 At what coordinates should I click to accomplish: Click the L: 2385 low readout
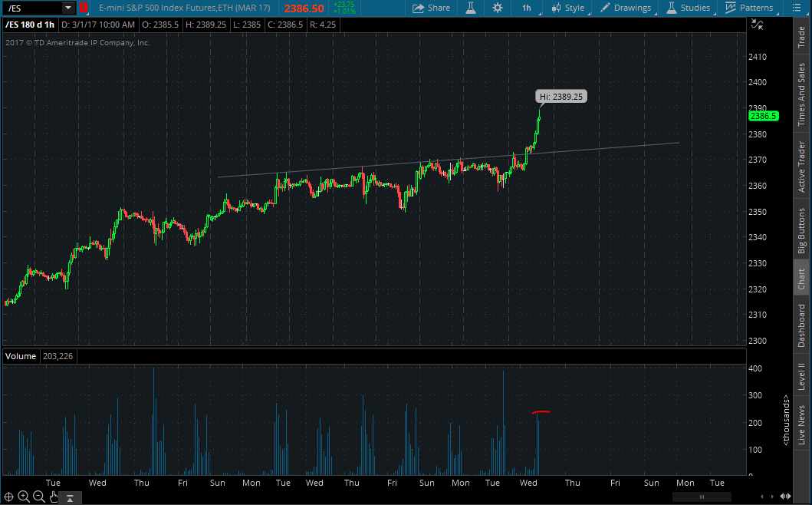pos(247,25)
